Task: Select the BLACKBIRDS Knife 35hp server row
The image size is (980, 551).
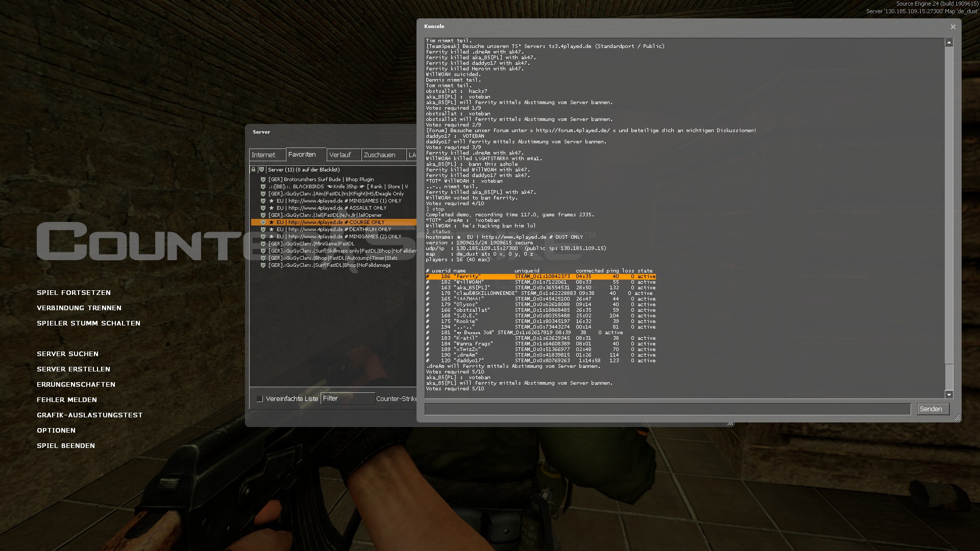Action: click(x=334, y=187)
